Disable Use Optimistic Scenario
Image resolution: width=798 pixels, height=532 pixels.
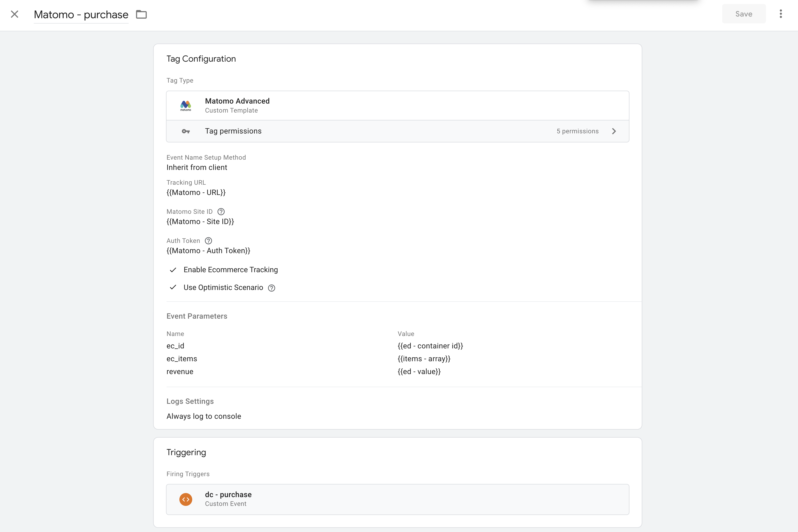coord(173,287)
